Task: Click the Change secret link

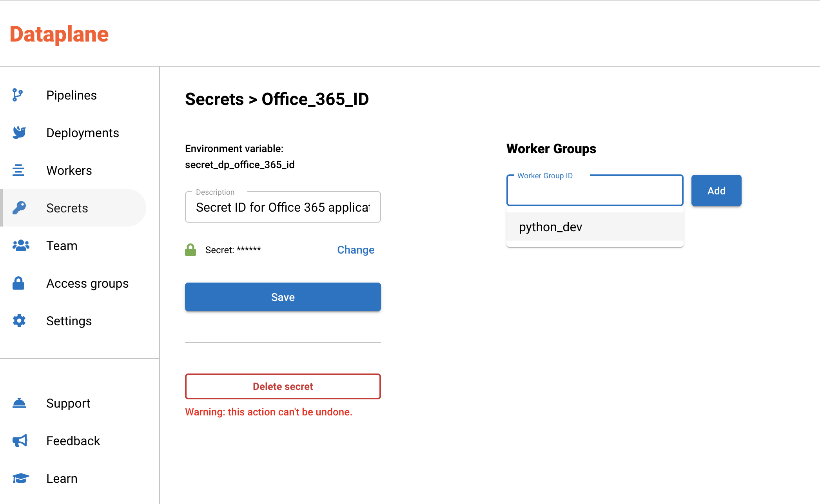Action: click(356, 250)
